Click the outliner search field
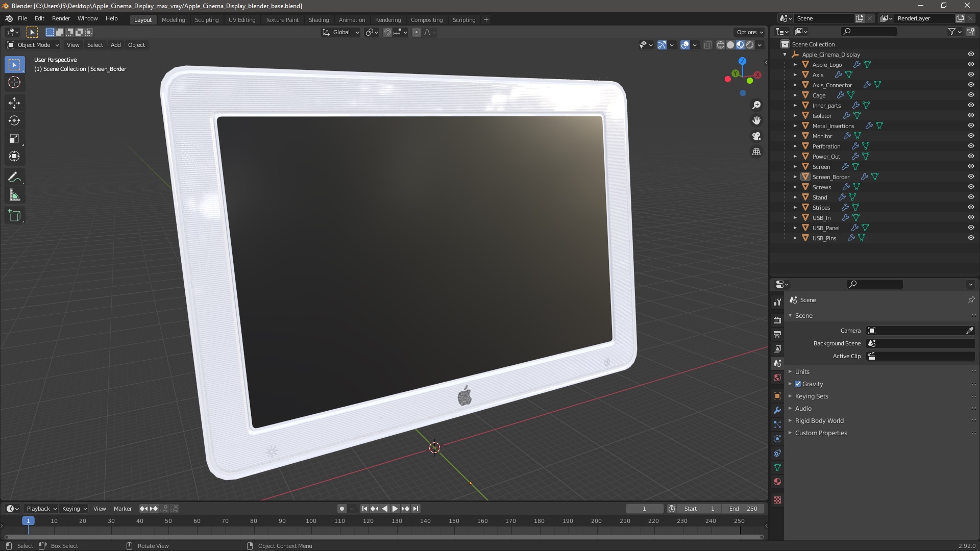This screenshot has height=551, width=980. [868, 32]
